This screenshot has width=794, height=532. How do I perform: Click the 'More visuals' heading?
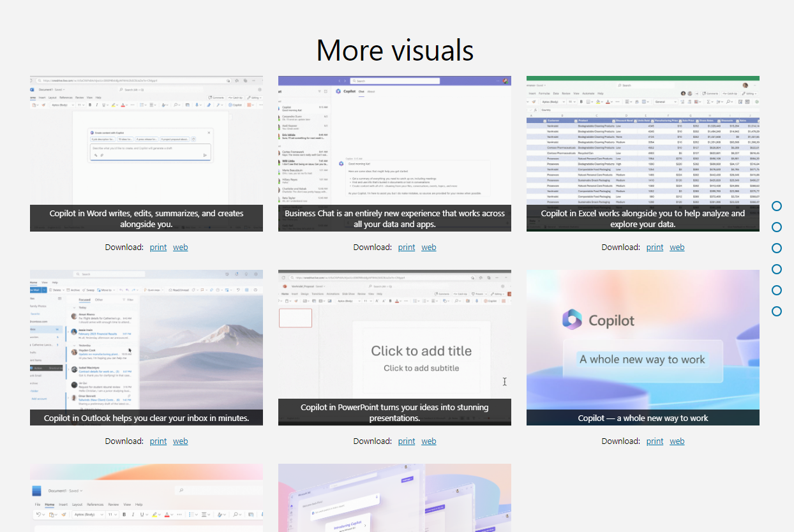395,50
